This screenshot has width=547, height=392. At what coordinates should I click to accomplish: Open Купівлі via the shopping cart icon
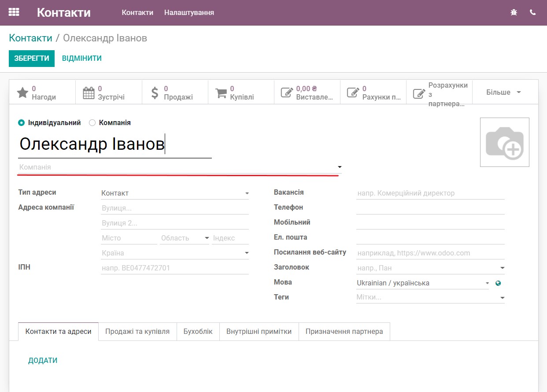coord(221,92)
